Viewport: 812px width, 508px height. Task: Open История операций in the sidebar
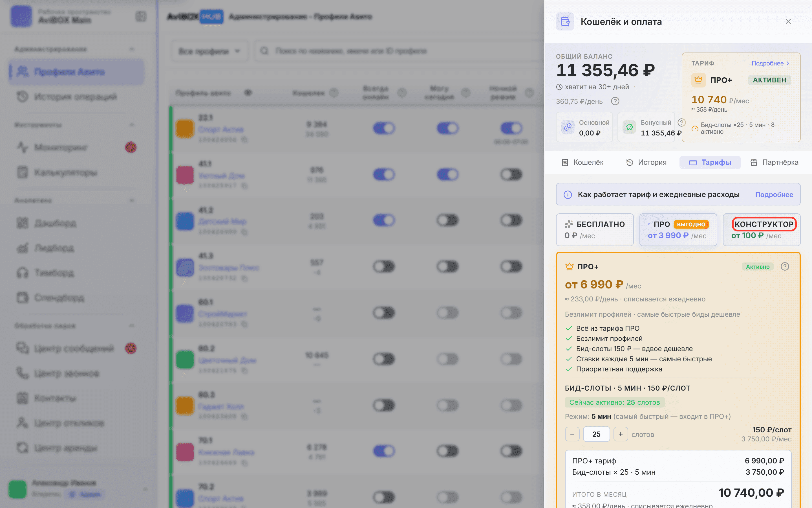tap(76, 97)
